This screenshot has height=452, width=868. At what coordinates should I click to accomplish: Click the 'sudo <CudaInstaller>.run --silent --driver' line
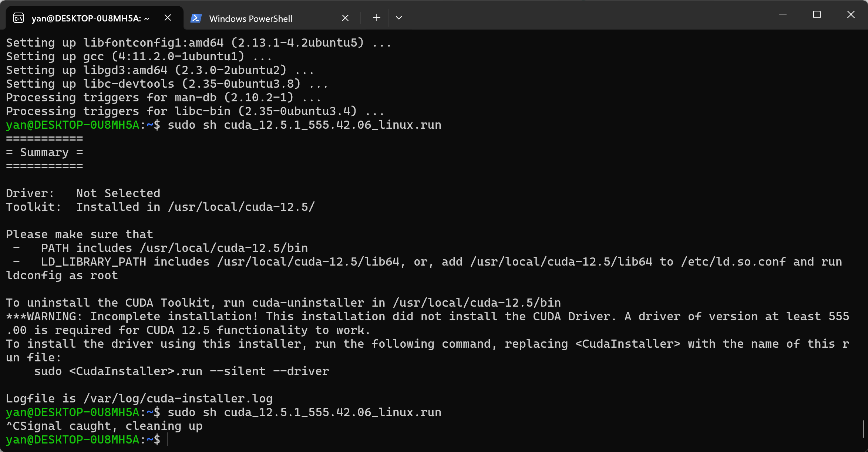coord(181,371)
